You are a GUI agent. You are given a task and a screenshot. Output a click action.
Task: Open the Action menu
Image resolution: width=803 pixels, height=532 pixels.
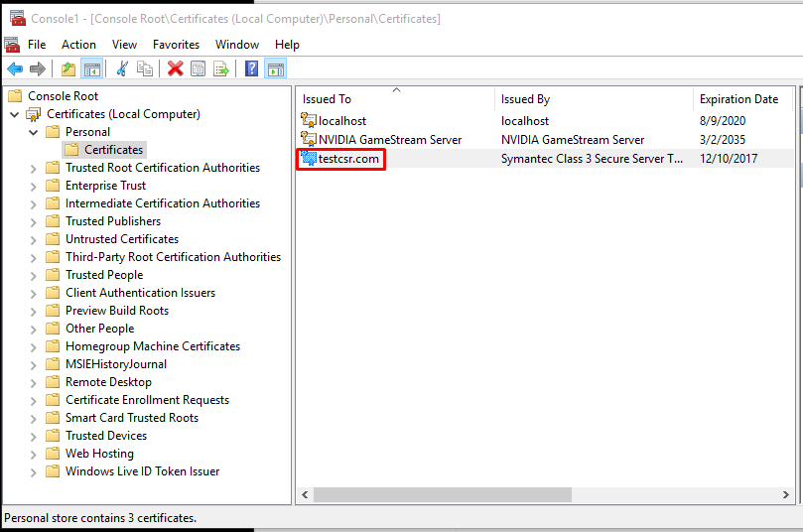(x=78, y=45)
